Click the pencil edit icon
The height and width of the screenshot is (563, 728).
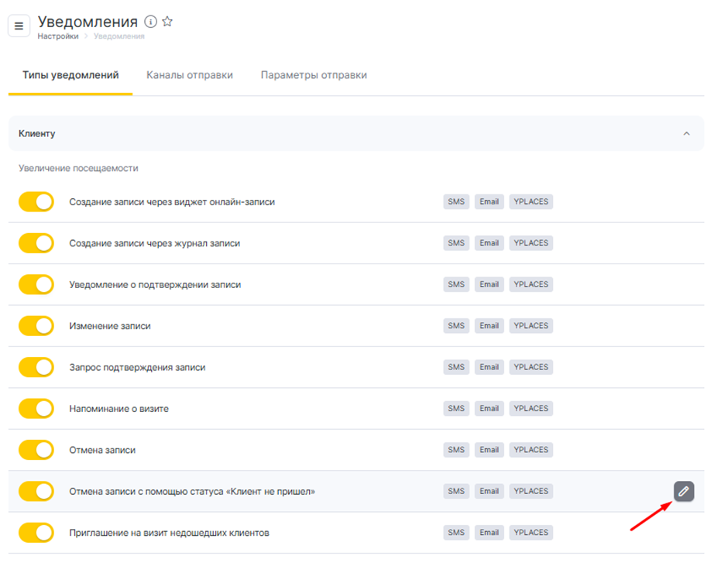[683, 491]
